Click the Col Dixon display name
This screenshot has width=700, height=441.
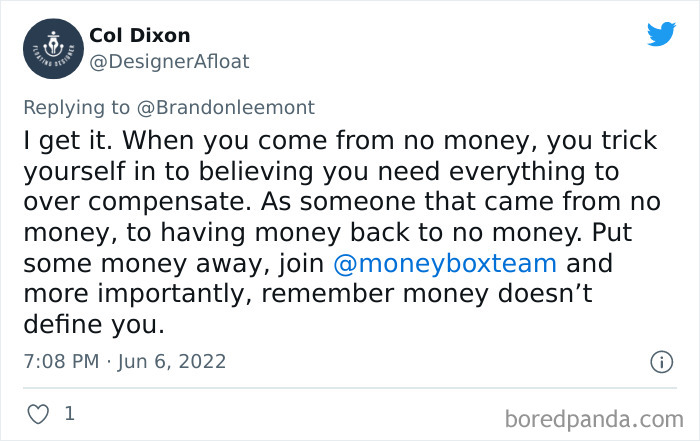click(x=139, y=35)
